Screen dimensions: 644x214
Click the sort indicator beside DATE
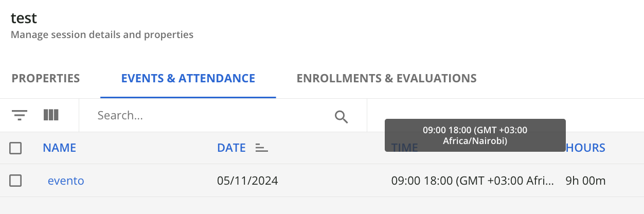tap(262, 148)
